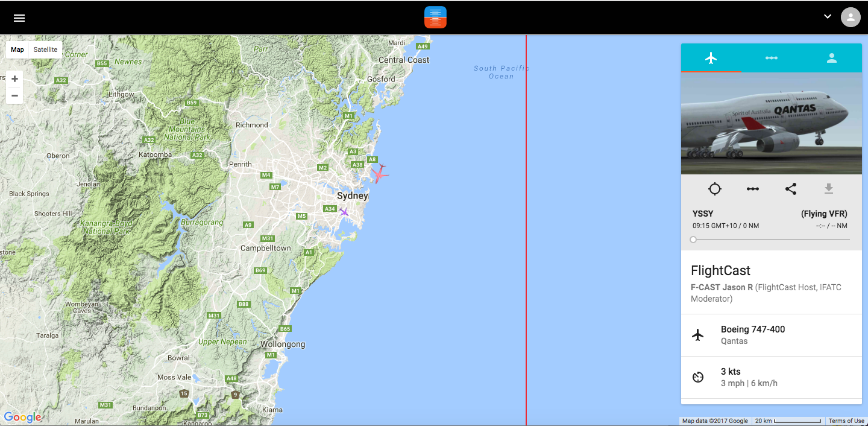Select the flight route tab
Image resolution: width=868 pixels, height=426 pixels.
tap(772, 58)
